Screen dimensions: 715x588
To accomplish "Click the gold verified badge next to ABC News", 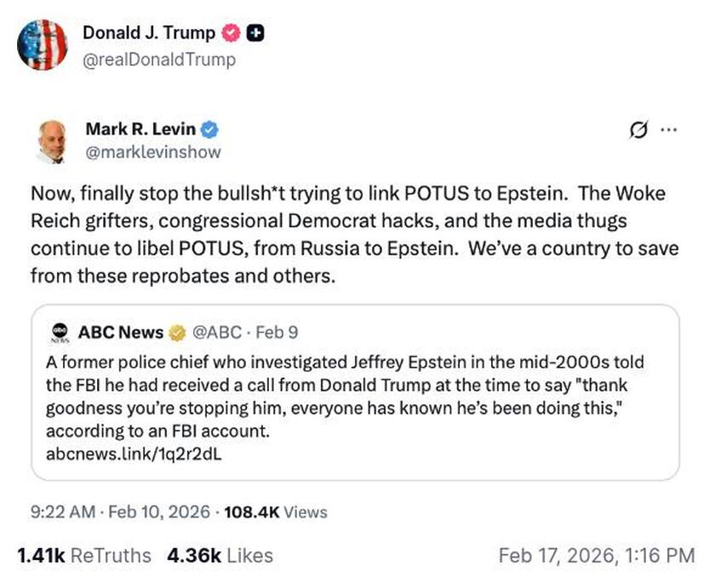I will (179, 333).
